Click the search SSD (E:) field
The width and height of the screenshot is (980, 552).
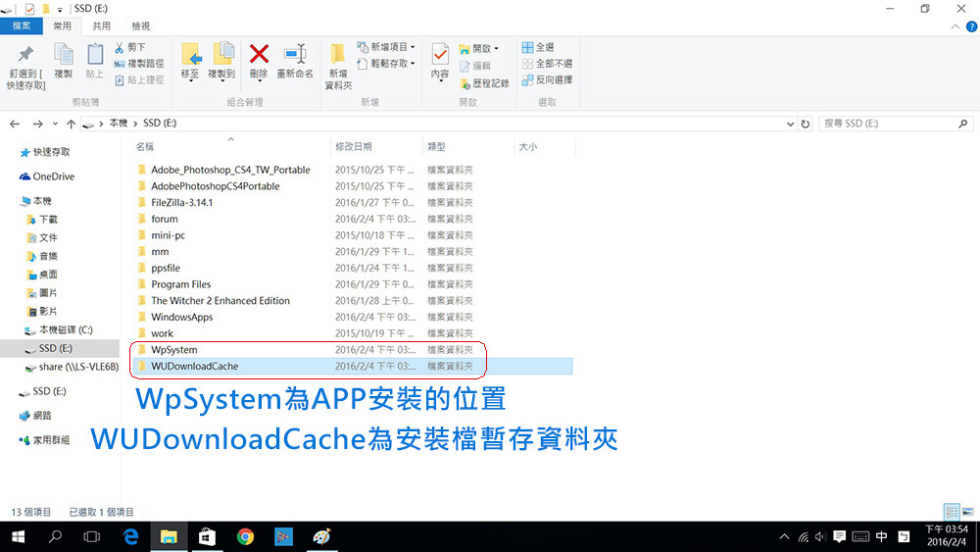point(895,124)
